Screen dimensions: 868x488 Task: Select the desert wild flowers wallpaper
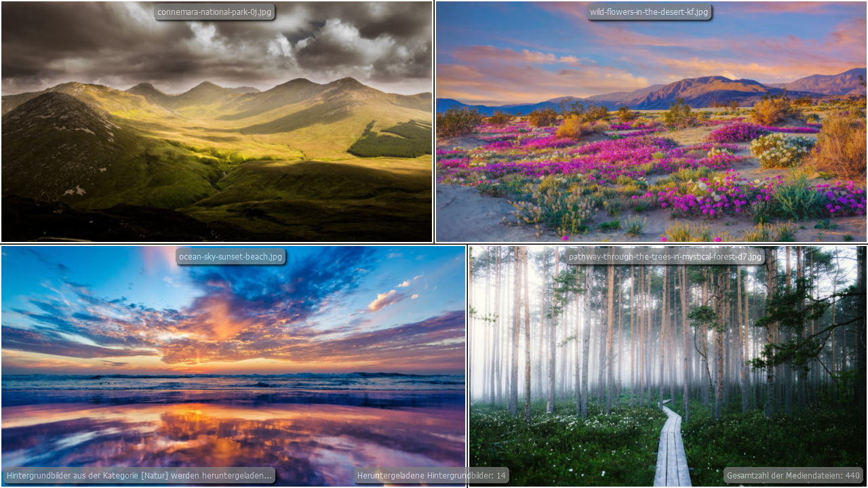point(651,122)
